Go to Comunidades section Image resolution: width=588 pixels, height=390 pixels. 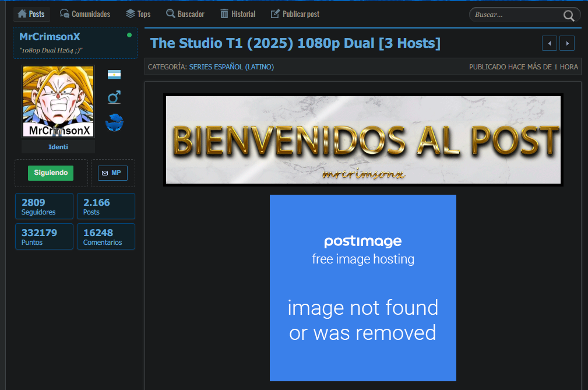(x=85, y=14)
